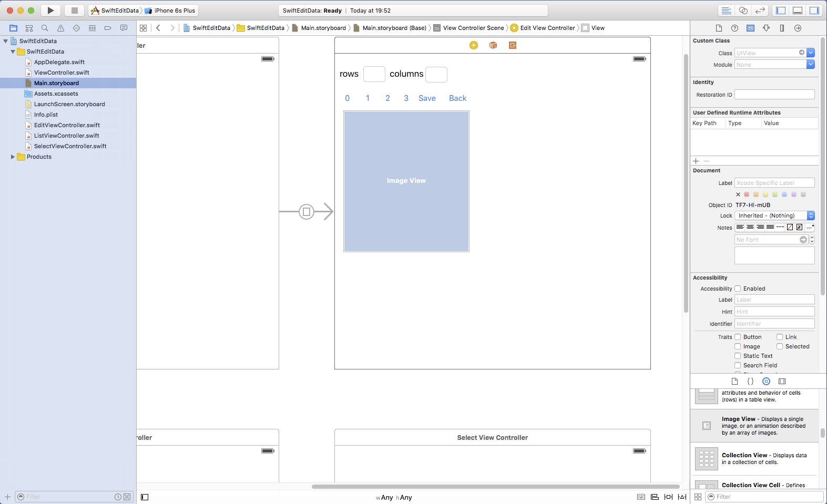827x504 pixels.
Task: Click the Save button on canvas
Action: coord(427,98)
